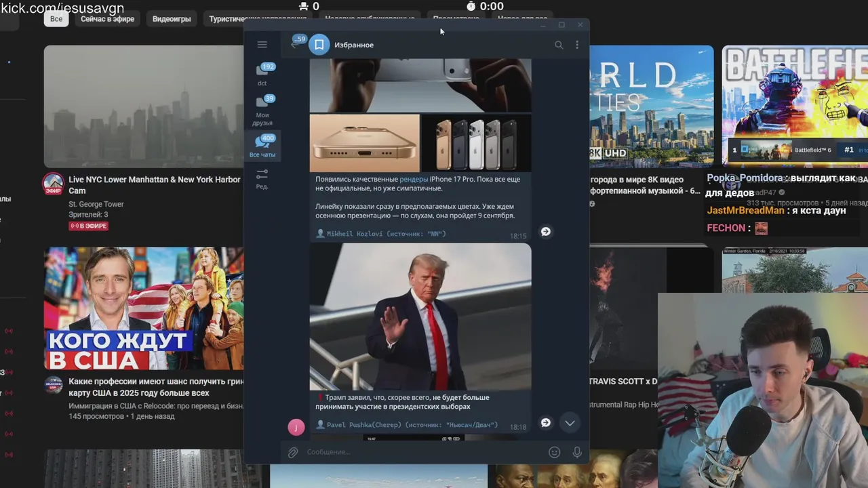The image size is (868, 488).
Task: Forward the iPhone 17 Pro post
Action: coord(546,232)
